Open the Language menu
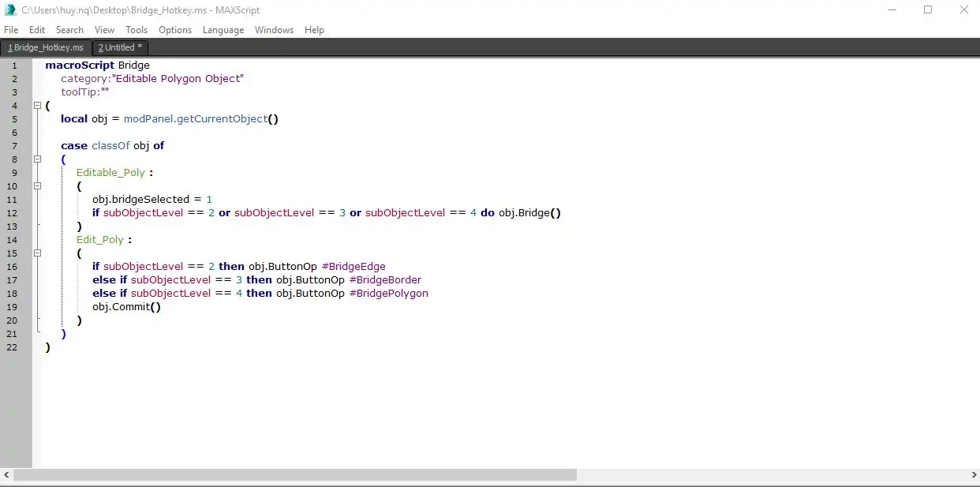This screenshot has height=487, width=980. click(x=223, y=30)
